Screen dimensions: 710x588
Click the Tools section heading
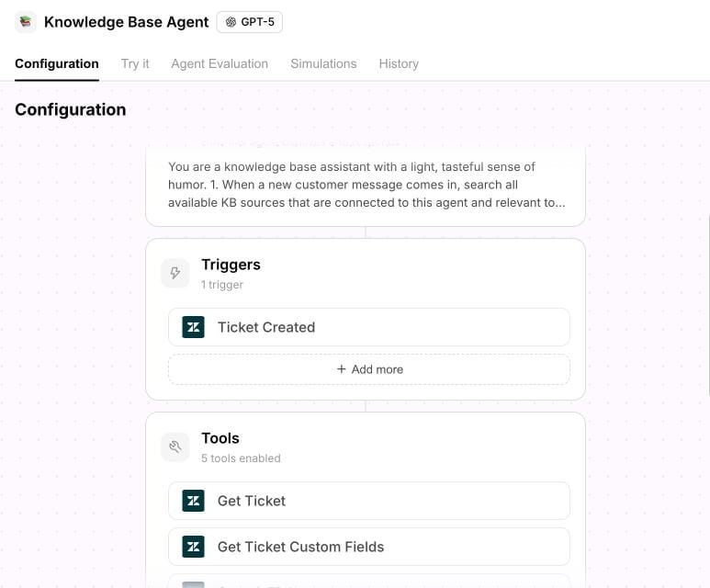tap(220, 438)
